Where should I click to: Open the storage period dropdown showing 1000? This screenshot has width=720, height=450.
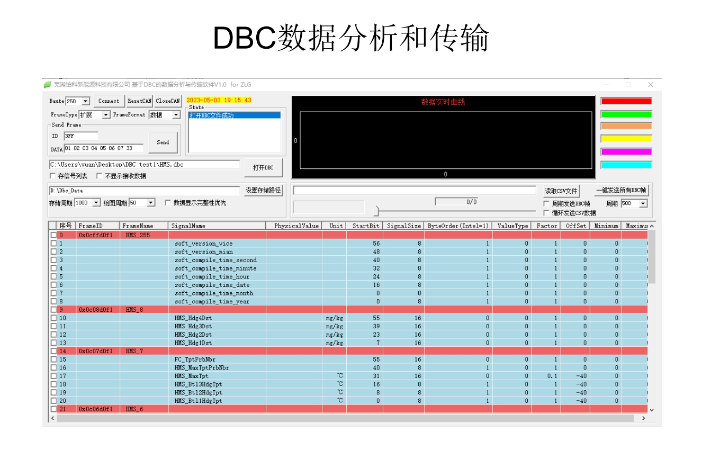[96, 202]
